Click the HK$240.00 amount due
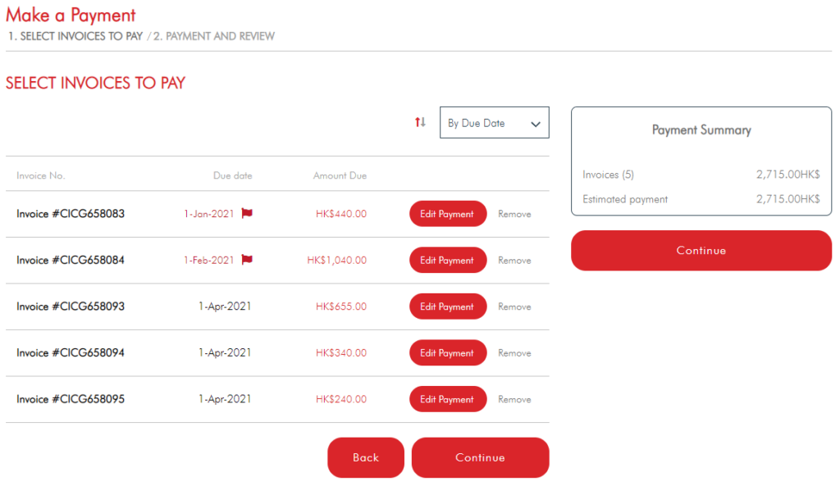Image resolution: width=840 pixels, height=504 pixels. pos(341,399)
